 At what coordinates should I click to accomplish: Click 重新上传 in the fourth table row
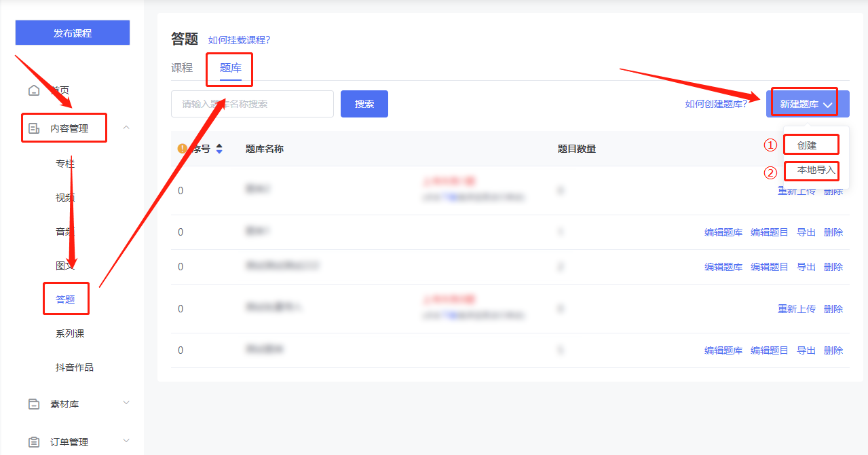[797, 309]
